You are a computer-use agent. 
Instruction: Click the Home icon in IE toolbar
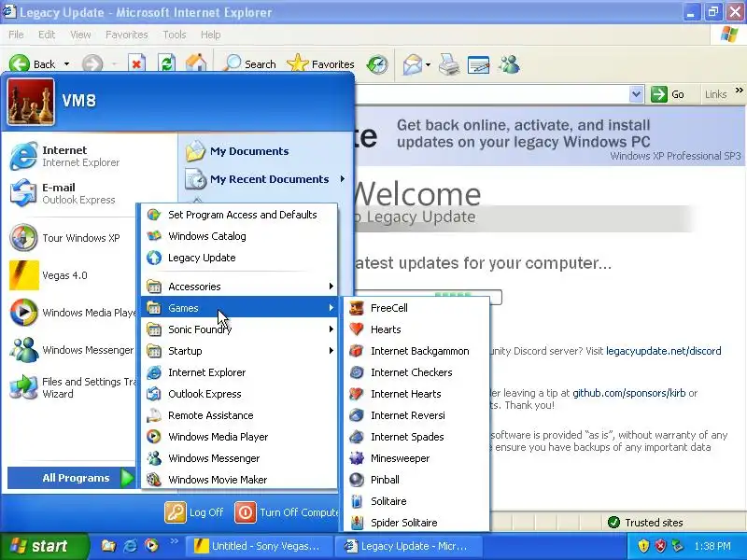[x=196, y=63]
